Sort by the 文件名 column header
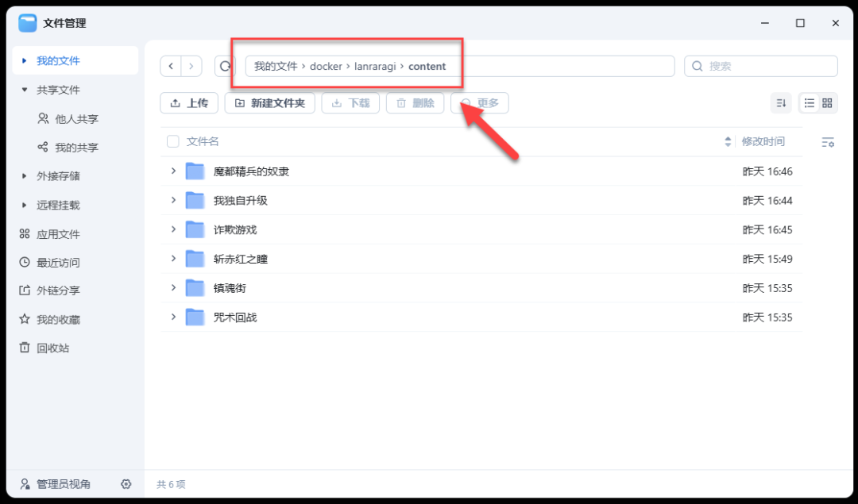The height and width of the screenshot is (504, 858). click(x=203, y=141)
